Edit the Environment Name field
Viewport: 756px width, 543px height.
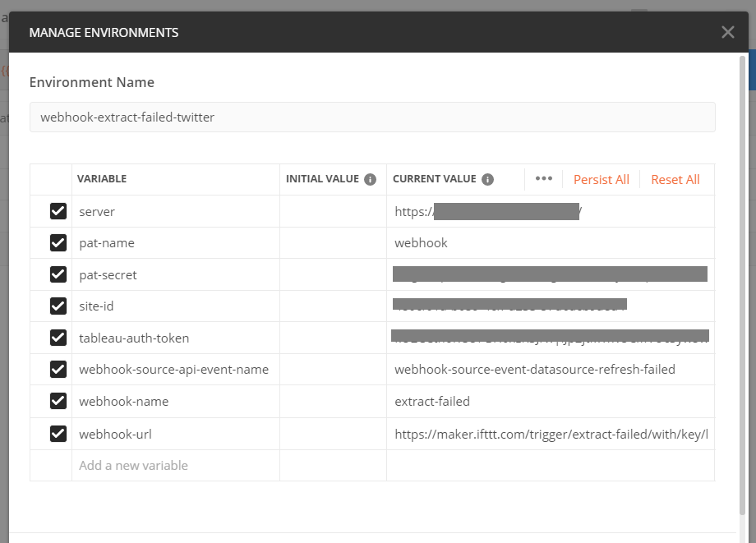pos(372,117)
